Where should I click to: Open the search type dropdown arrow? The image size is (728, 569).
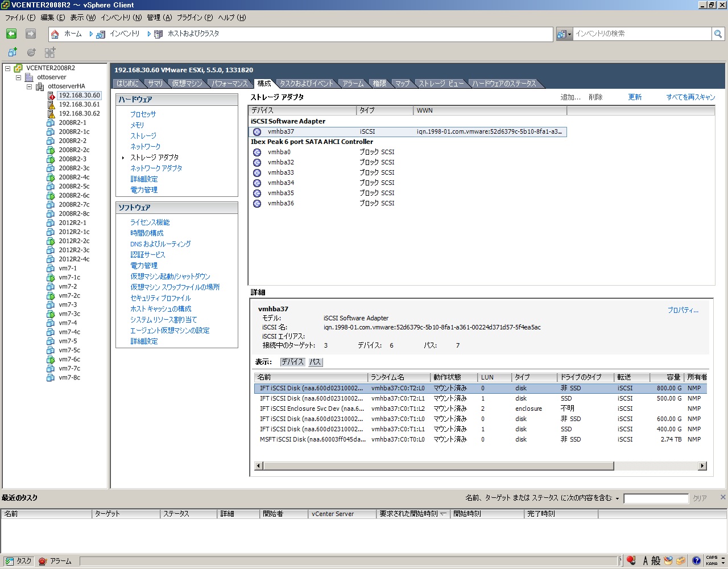point(569,34)
